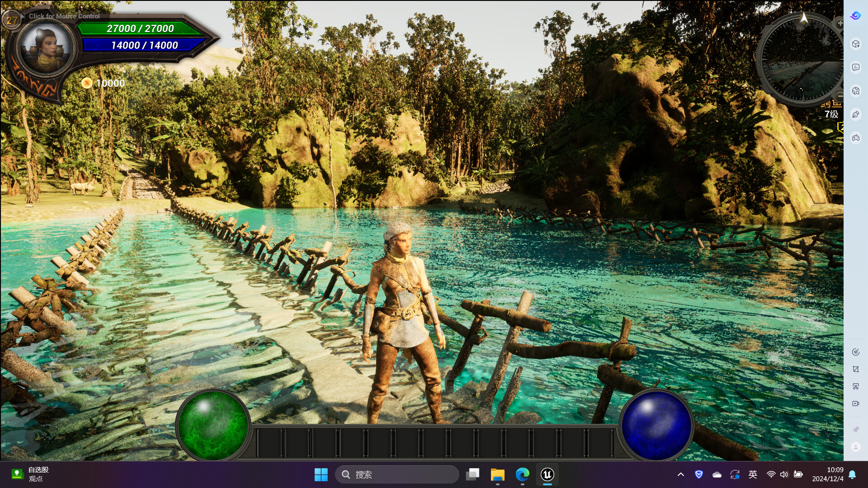Switch input language via 英 indicator
Viewport: 868px width, 488px height.
[x=753, y=474]
